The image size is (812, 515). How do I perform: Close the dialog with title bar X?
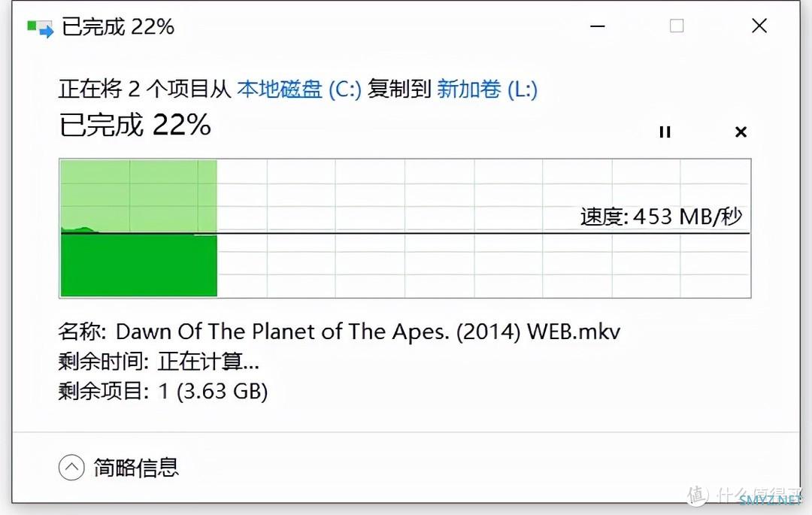coord(759,26)
